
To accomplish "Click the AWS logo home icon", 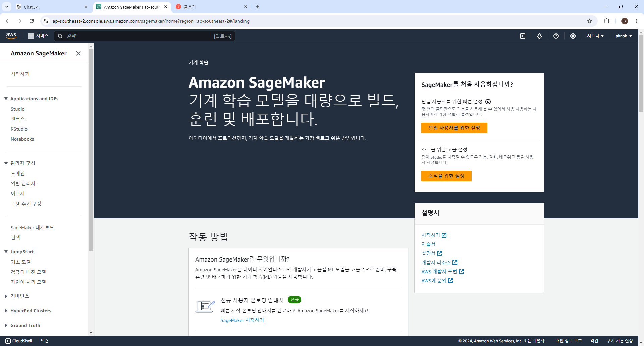I will pos(11,36).
